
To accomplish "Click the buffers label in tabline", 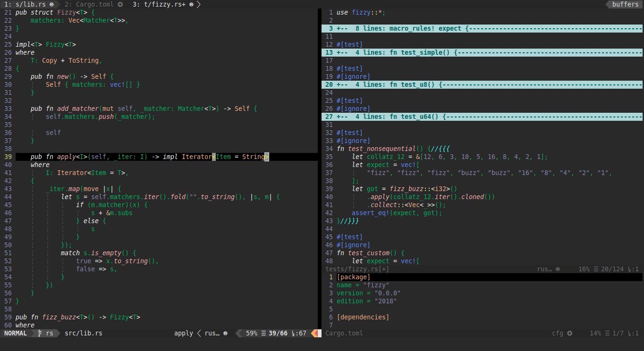I will tap(625, 4).
